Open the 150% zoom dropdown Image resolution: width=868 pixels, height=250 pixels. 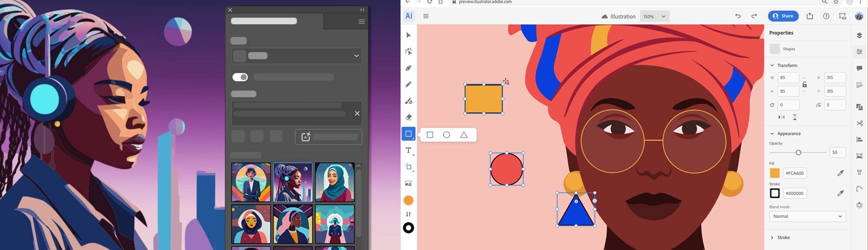[655, 16]
